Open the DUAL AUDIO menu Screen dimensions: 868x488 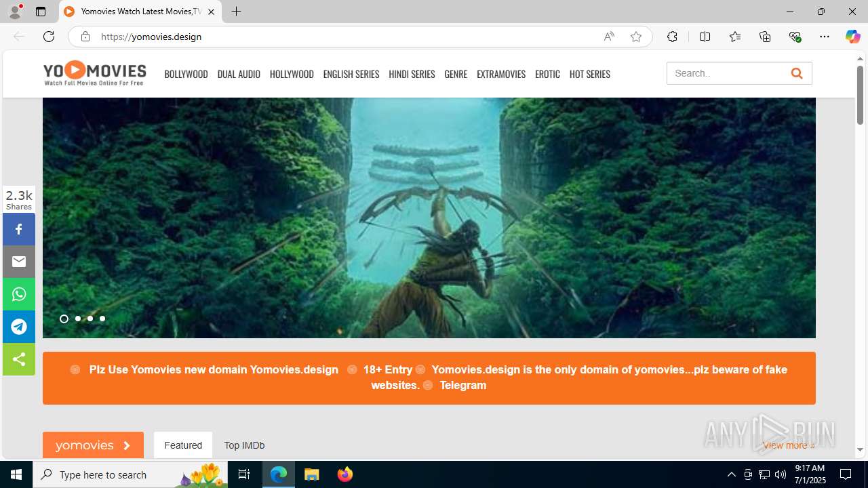tap(239, 74)
